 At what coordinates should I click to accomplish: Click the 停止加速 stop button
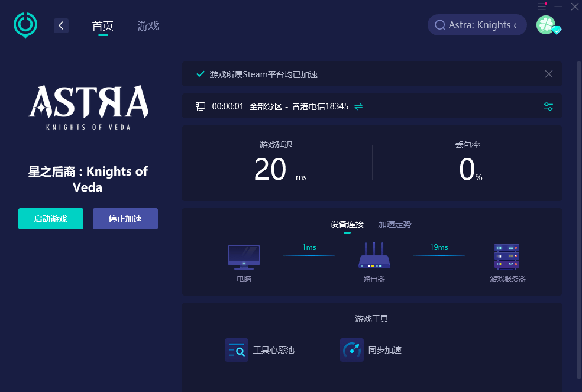(x=125, y=219)
